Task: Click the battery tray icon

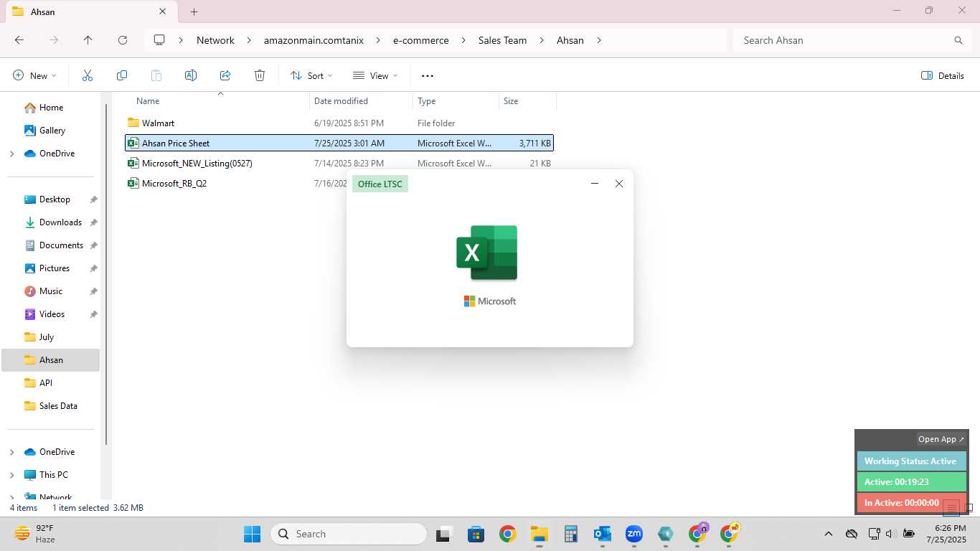Action: click(908, 534)
